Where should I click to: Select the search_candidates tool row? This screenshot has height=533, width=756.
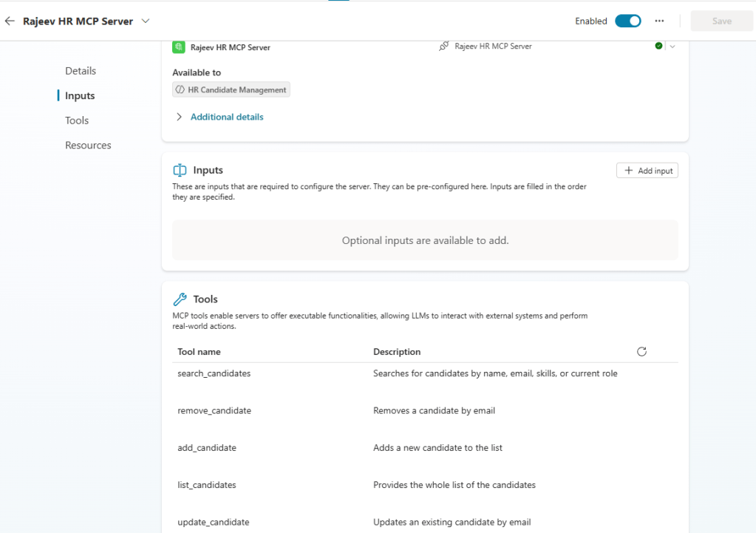coord(214,374)
